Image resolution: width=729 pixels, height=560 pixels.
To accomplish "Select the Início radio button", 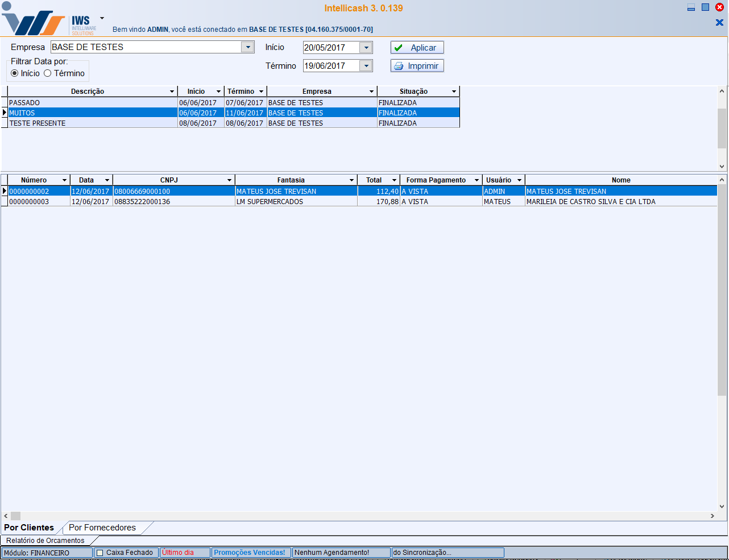I will point(15,73).
